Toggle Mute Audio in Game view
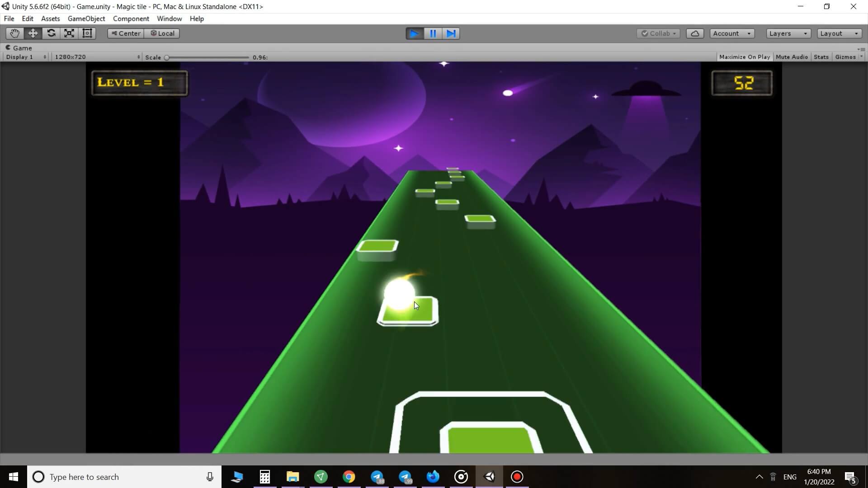The width and height of the screenshot is (868, 488). tap(792, 57)
